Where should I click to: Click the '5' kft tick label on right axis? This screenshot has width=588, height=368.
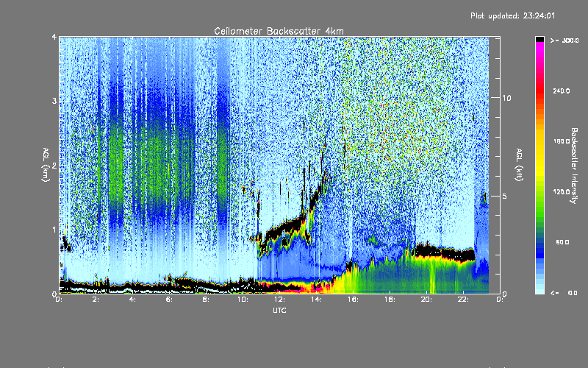tap(505, 196)
